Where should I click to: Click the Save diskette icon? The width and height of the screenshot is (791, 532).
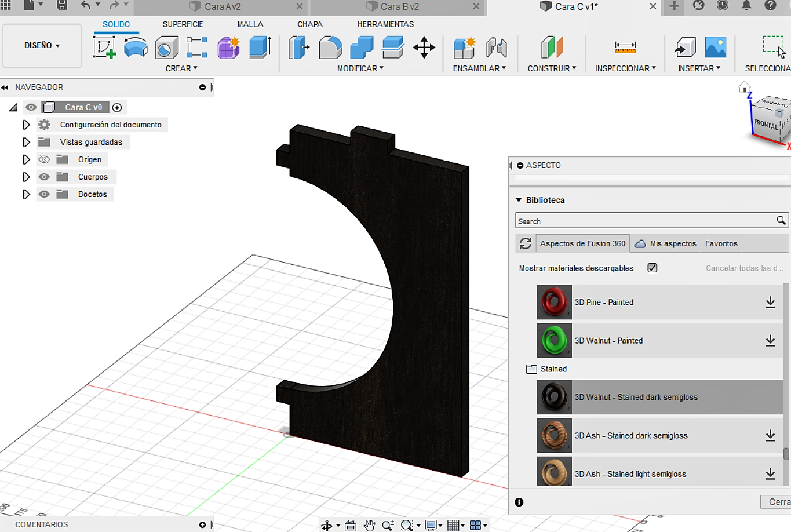pyautogui.click(x=62, y=6)
